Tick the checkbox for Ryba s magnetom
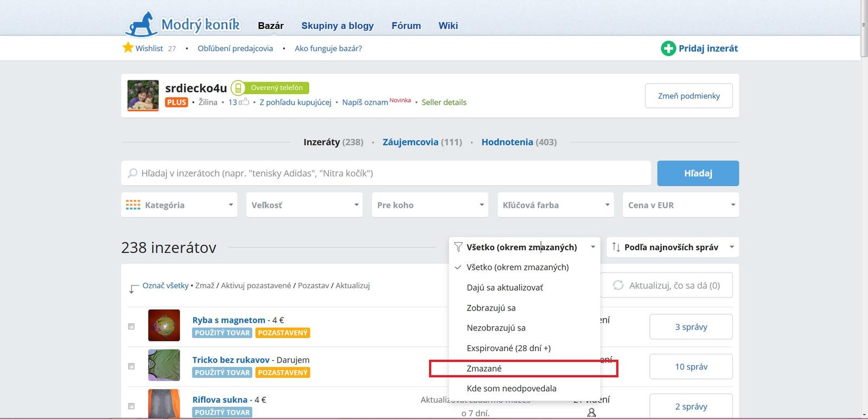The image size is (868, 419). [131, 327]
